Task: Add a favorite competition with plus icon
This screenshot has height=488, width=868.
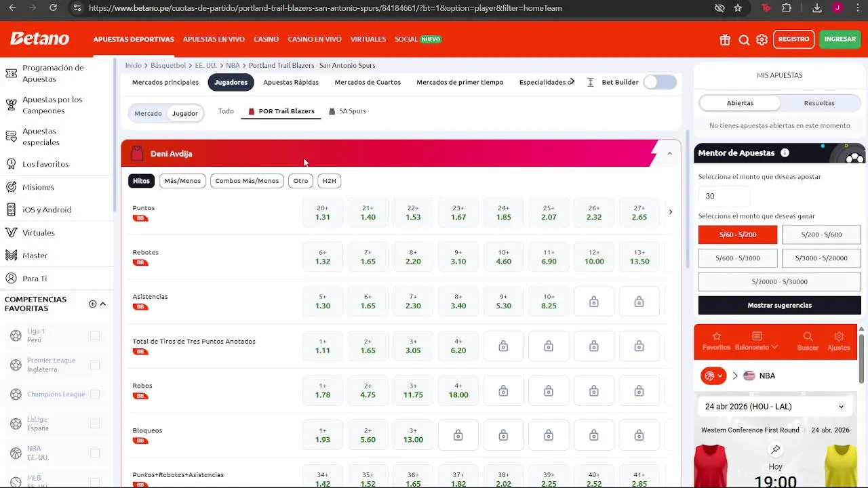Action: coord(92,304)
